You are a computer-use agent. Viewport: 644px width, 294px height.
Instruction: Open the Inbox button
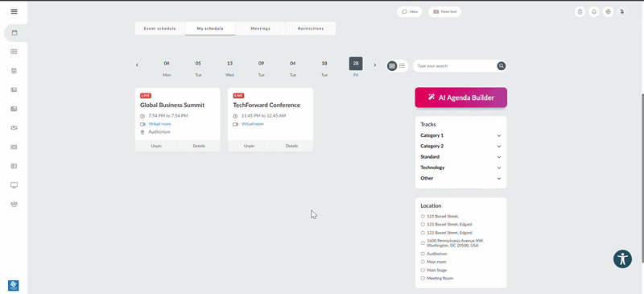(x=410, y=12)
